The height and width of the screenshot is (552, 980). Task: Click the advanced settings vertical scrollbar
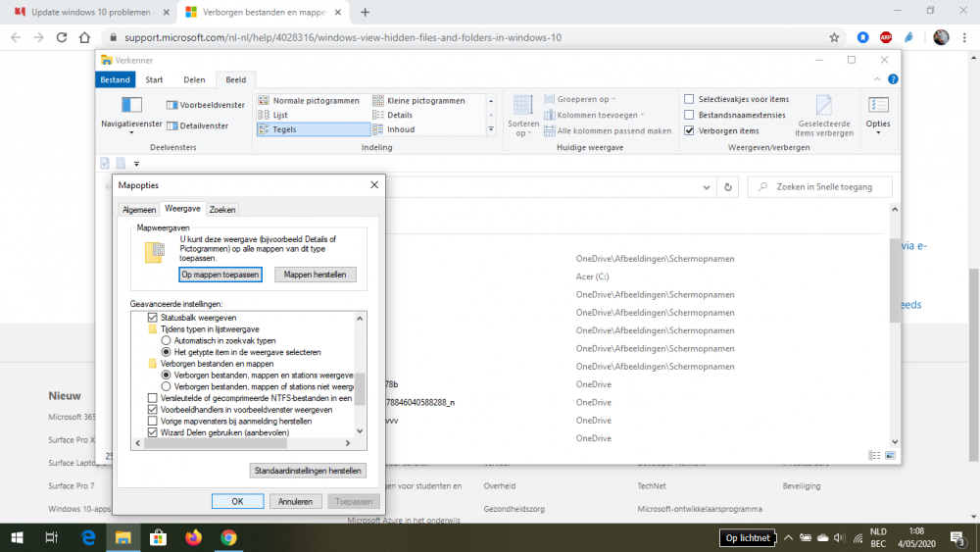[360, 386]
